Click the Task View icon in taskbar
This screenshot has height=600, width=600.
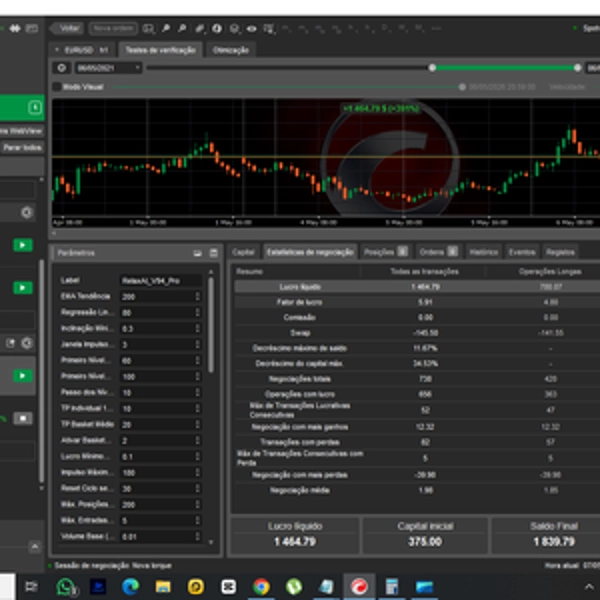[x=31, y=587]
